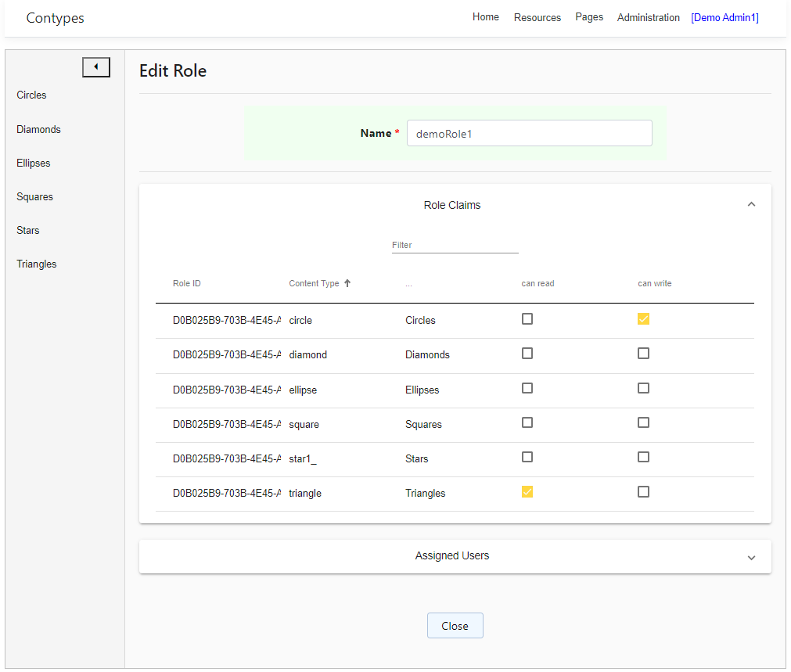Toggle can read for the circle row
This screenshot has height=672, width=791.
[527, 319]
